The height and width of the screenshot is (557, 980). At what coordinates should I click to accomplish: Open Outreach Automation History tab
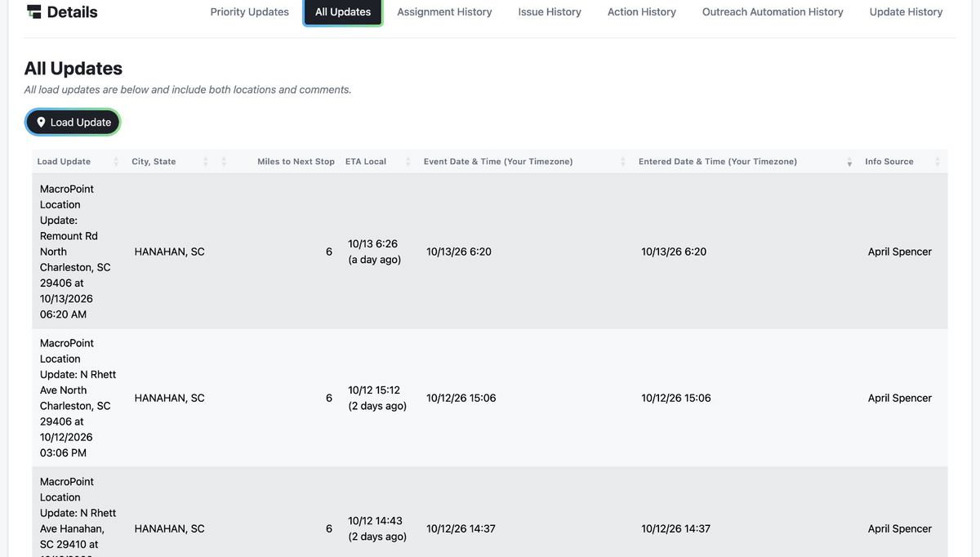(x=773, y=12)
